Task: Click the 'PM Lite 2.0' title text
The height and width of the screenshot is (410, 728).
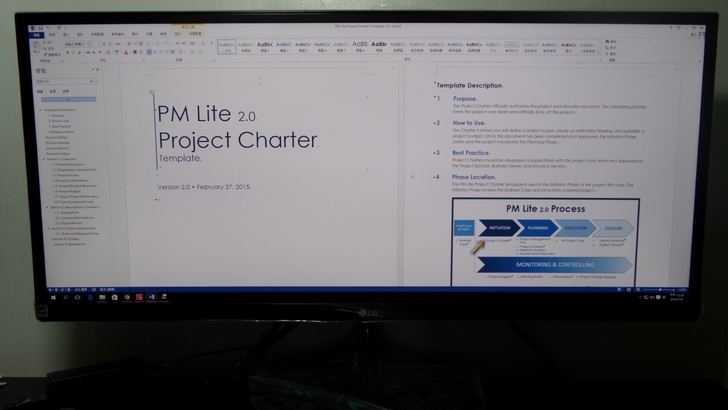Action: [x=207, y=114]
